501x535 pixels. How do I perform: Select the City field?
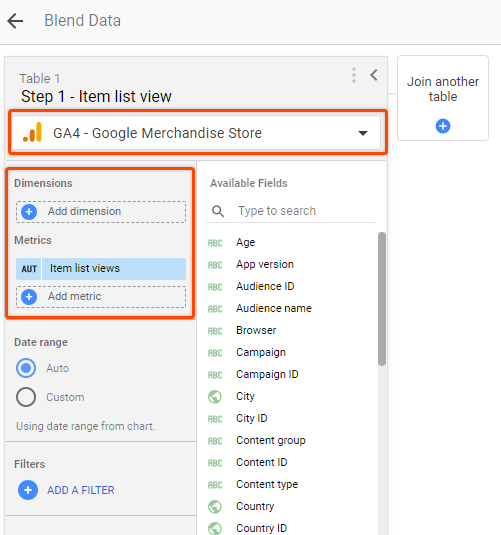pos(245,396)
